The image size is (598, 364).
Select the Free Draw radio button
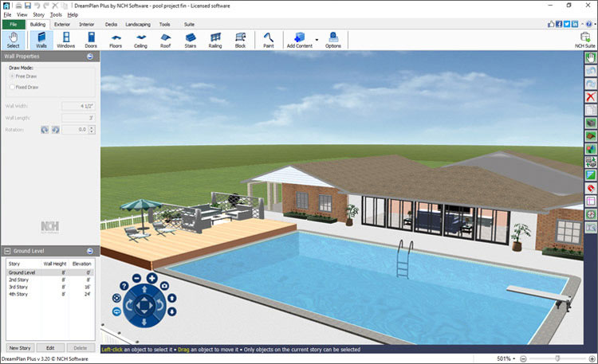coord(12,76)
